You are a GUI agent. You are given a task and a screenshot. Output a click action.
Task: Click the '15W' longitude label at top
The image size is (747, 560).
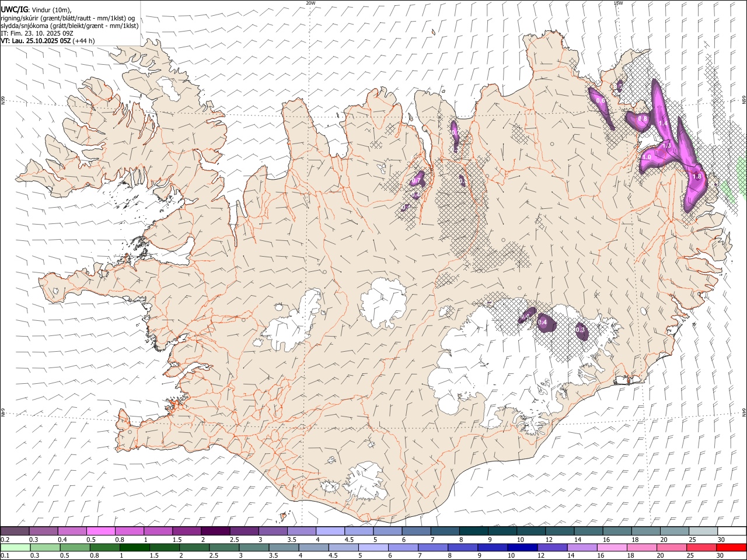coord(618,3)
